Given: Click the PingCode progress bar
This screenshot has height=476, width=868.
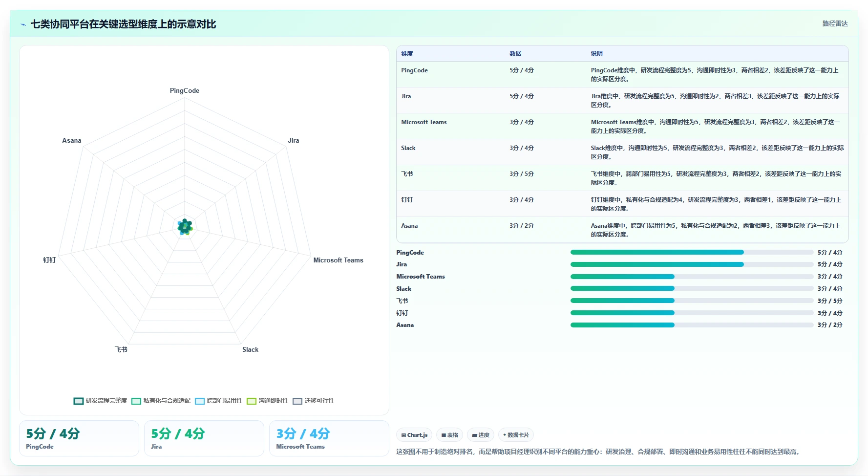Looking at the screenshot, I should click(692, 252).
